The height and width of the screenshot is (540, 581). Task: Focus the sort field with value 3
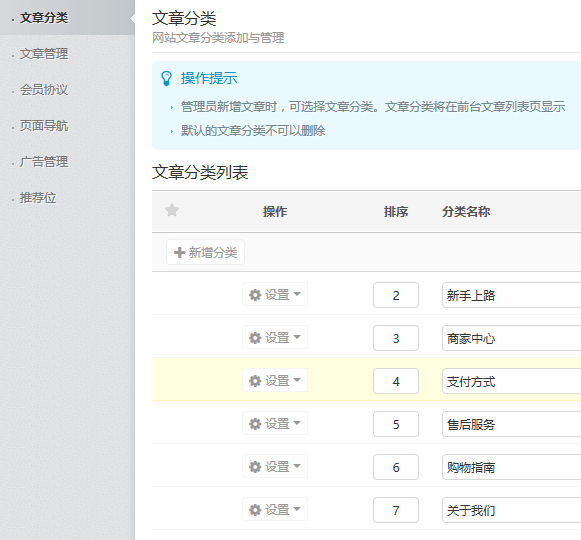click(396, 338)
